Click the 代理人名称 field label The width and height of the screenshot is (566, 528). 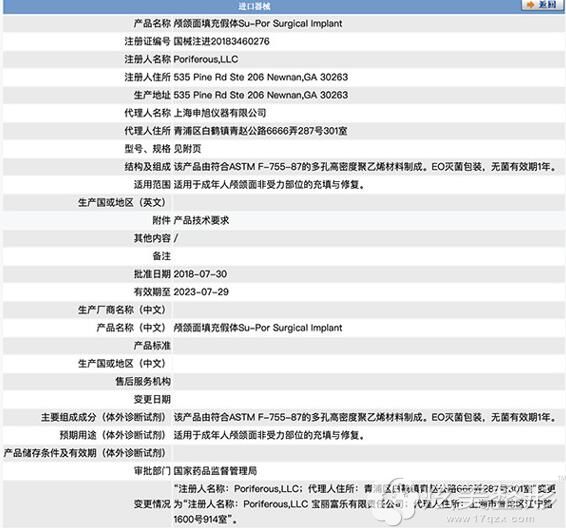147,113
